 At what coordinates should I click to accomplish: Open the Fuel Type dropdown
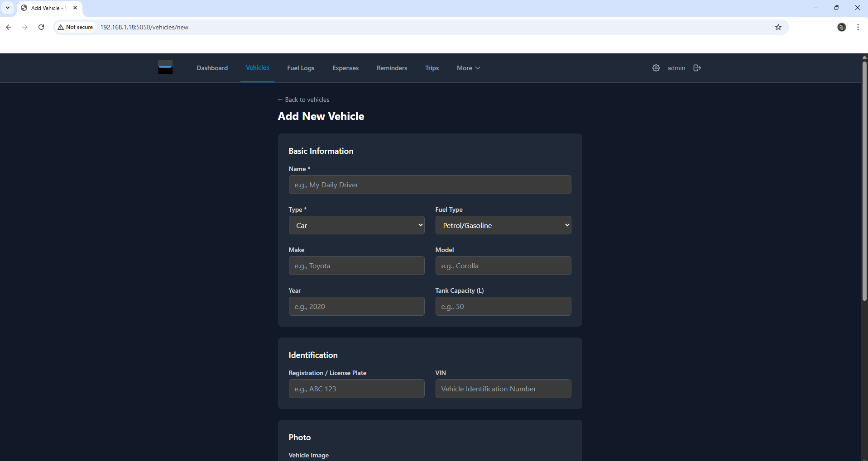point(503,225)
